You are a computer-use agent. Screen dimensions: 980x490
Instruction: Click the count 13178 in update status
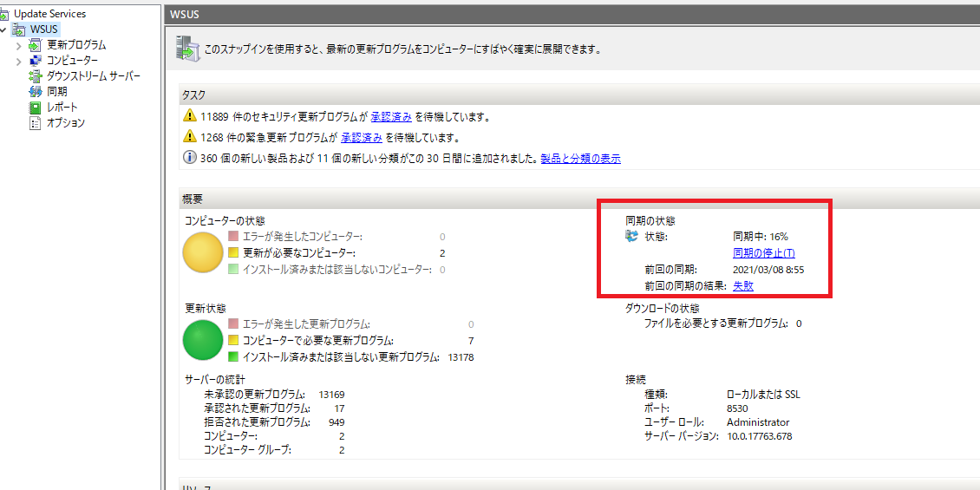461,357
